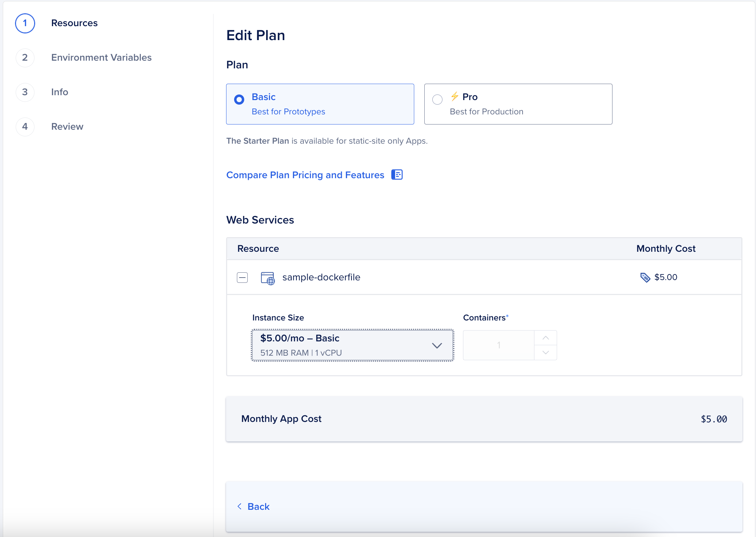This screenshot has width=756, height=537.
Task: Click the step 2 circle icon
Action: pos(25,58)
